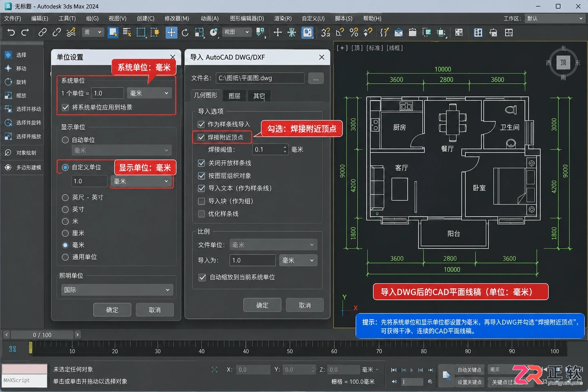
Task: Toggle 焊接附近顶点 checkbox
Action: (201, 137)
